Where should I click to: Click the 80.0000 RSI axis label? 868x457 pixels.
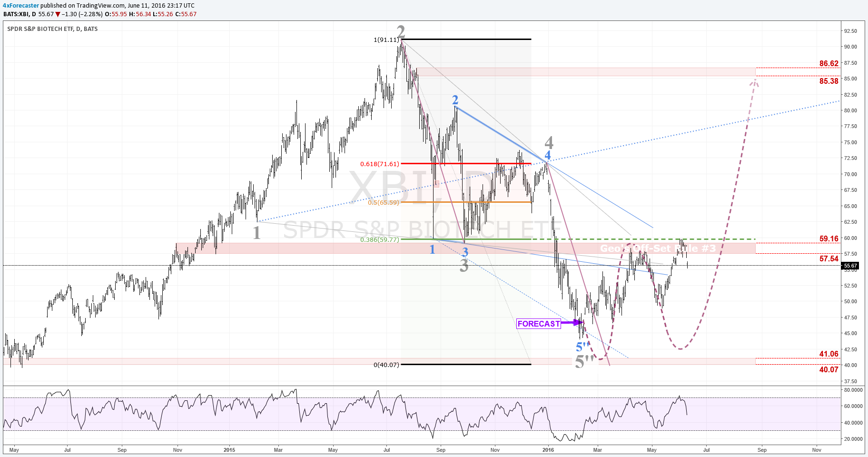point(853,390)
